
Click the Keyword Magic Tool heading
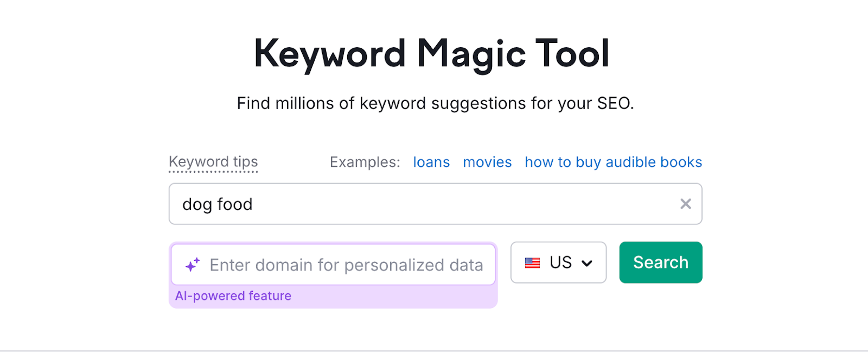[432, 52]
